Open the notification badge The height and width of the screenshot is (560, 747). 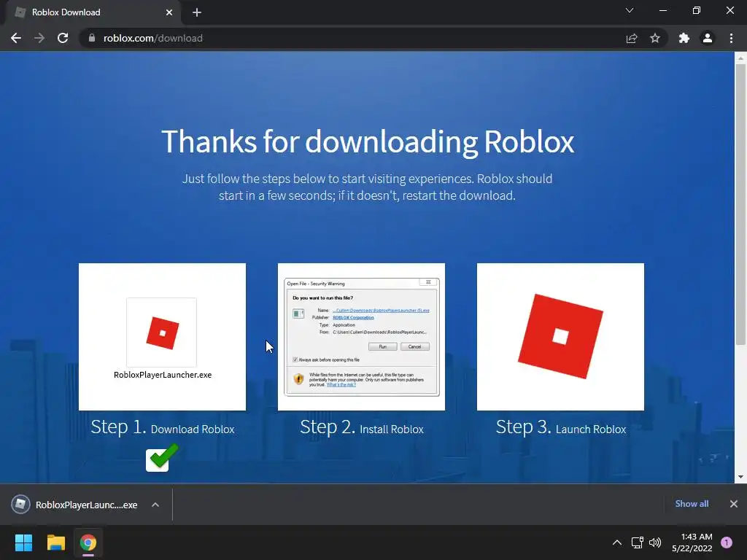click(727, 542)
